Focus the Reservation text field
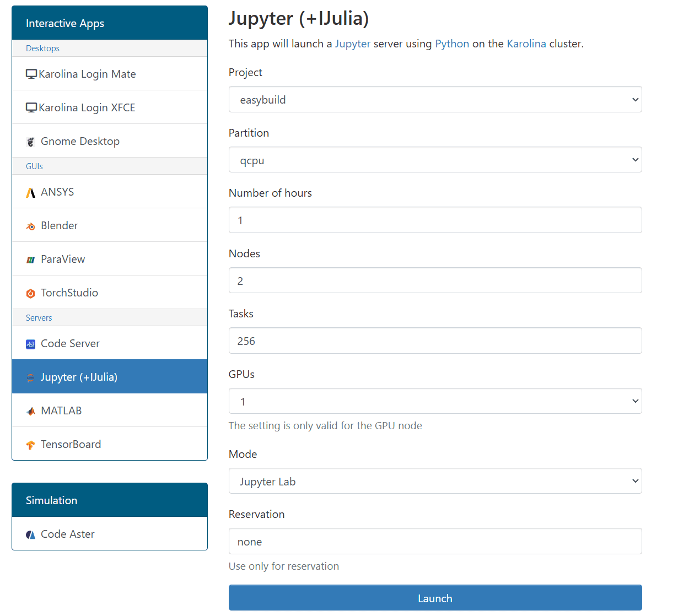Image resolution: width=678 pixels, height=616 pixels. [435, 542]
